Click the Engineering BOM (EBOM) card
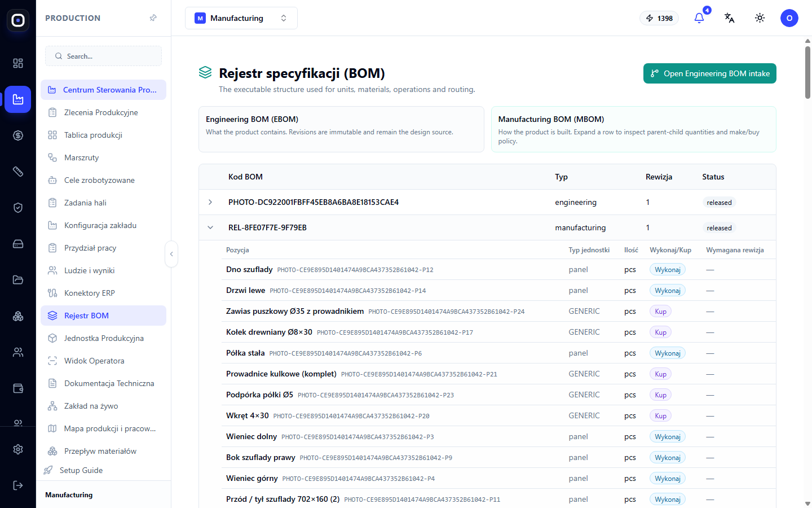Viewport: 812px width, 508px height. 341,129
